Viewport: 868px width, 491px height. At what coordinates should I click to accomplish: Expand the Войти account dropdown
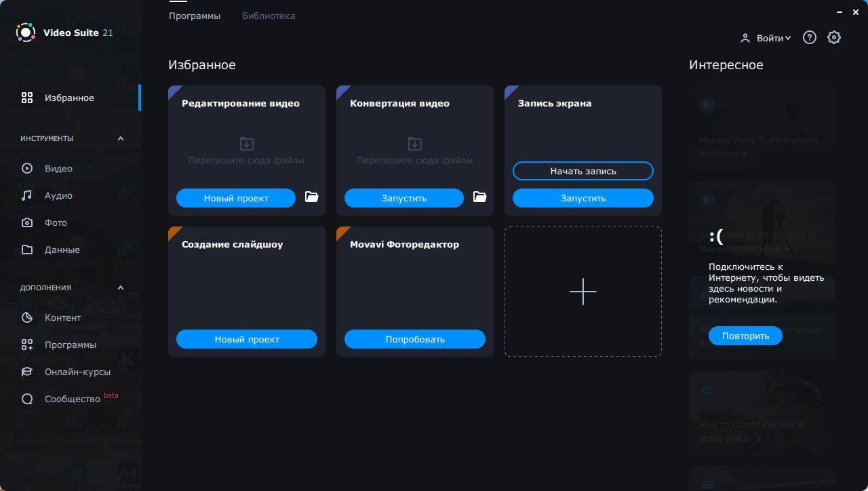click(x=788, y=39)
